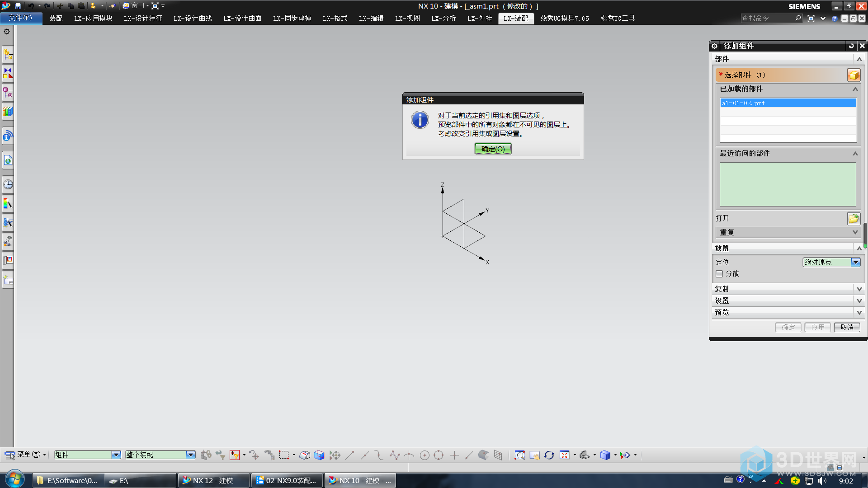Expand the 预览 section
Image resolution: width=868 pixels, height=488 pixels.
point(859,313)
